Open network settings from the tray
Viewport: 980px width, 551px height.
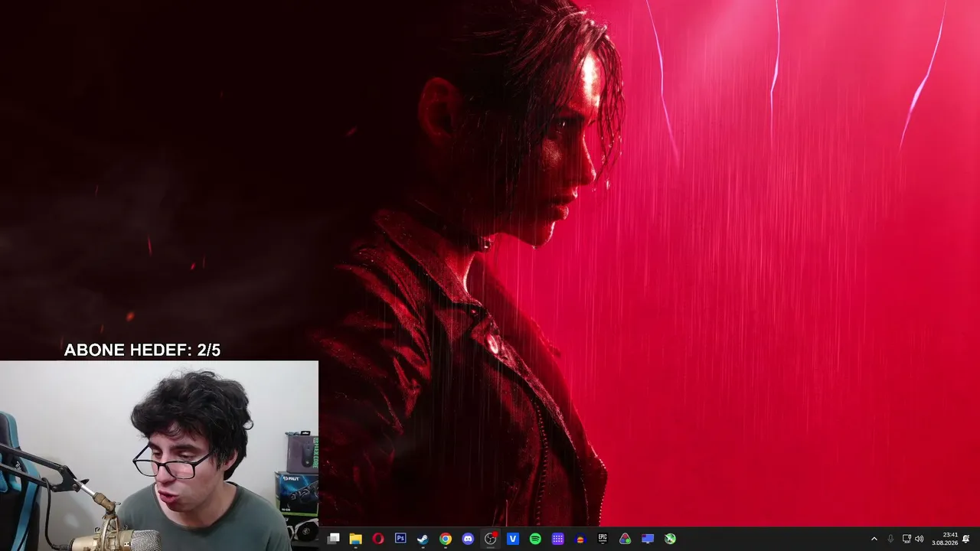(x=906, y=539)
